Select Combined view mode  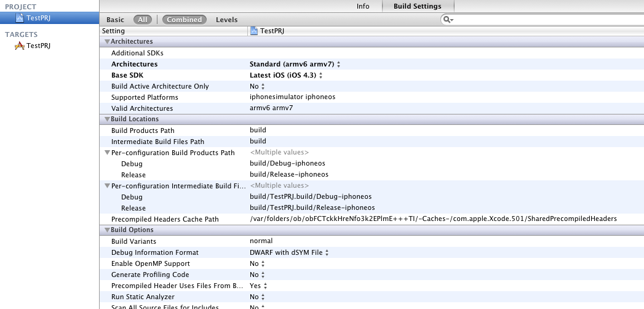coord(184,20)
